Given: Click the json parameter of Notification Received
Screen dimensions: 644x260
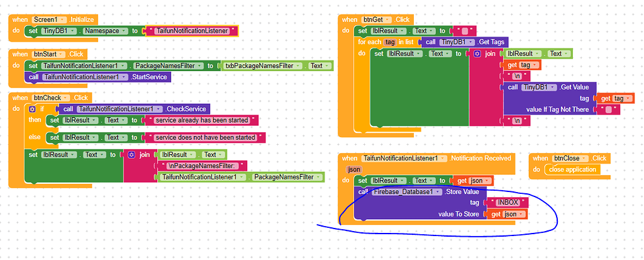Looking at the screenshot, I should (353, 169).
